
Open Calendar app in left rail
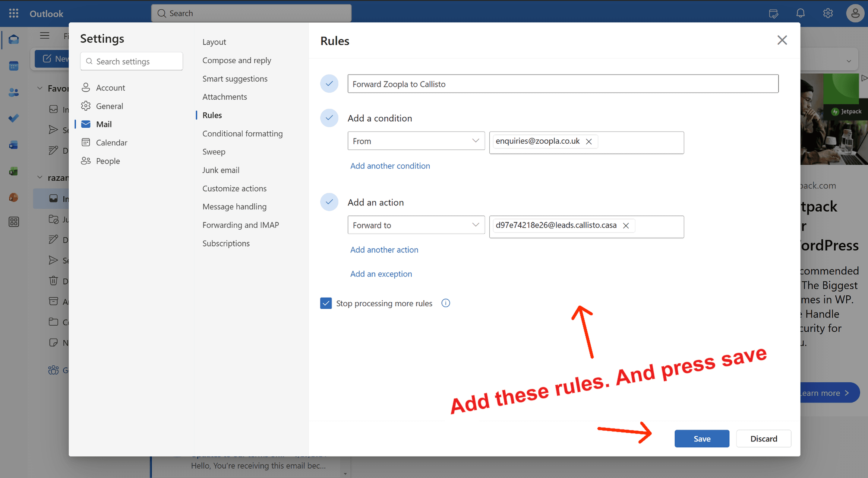(x=14, y=66)
